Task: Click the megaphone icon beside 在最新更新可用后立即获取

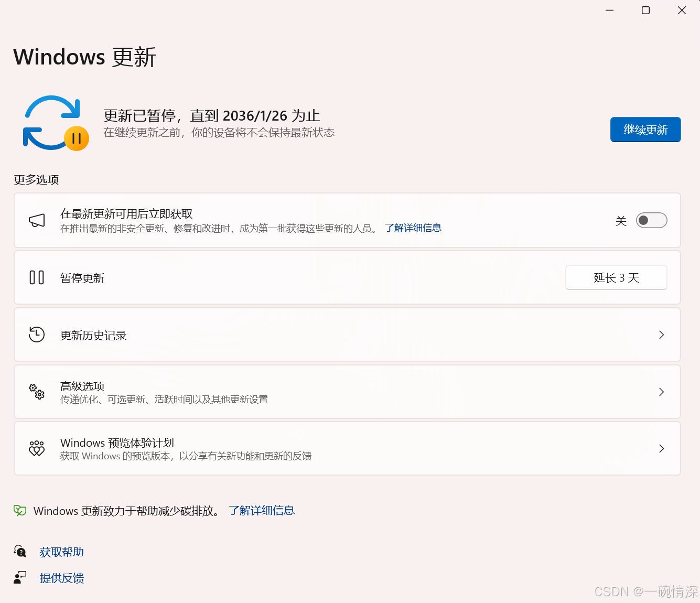Action: point(37,221)
